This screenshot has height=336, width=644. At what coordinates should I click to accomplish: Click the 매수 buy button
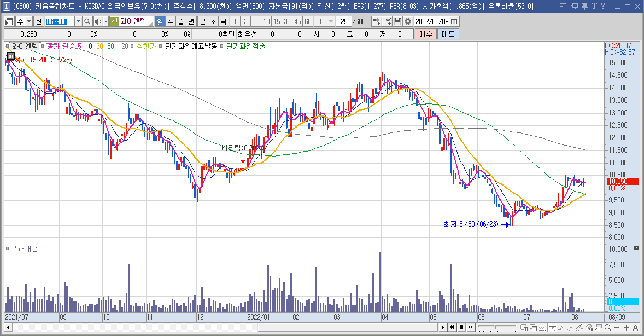[x=425, y=34]
